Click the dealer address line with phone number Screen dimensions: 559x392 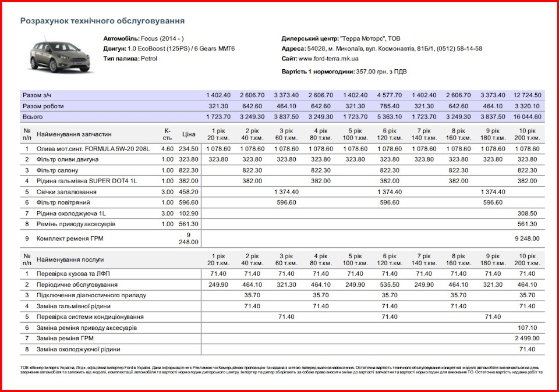point(382,48)
